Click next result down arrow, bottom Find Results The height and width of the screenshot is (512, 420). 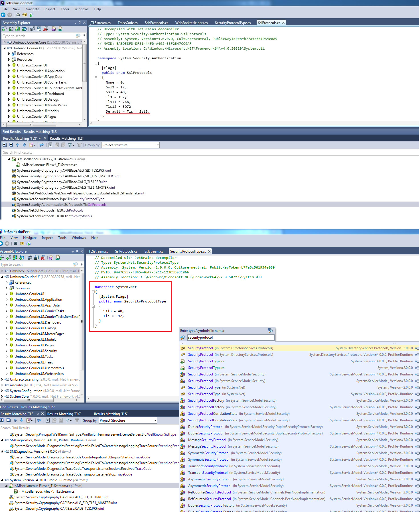[22, 420]
